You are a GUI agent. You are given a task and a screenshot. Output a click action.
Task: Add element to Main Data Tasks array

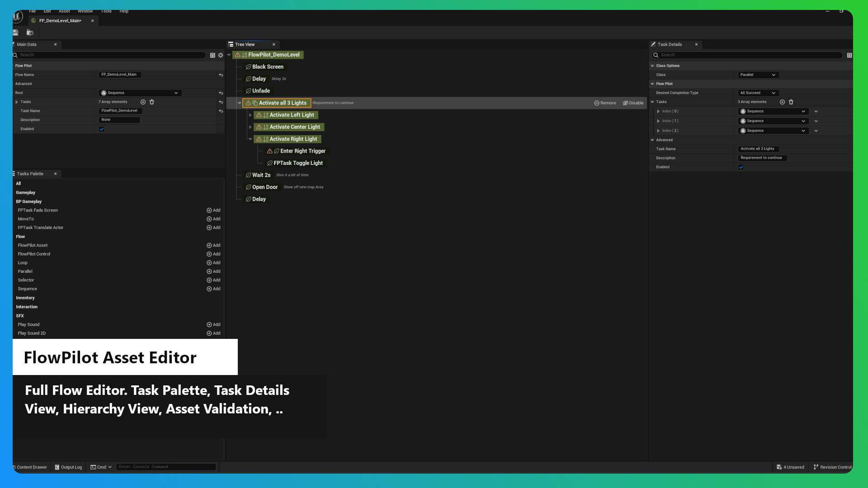pyautogui.click(x=143, y=102)
